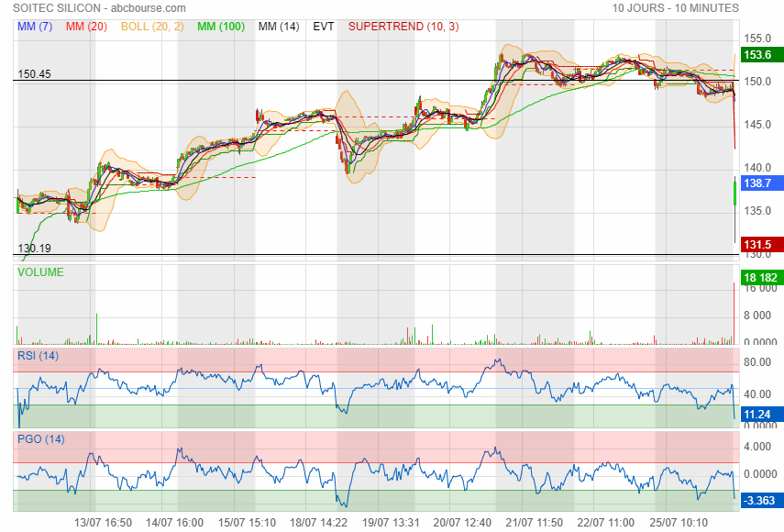Viewport: 784px width, 532px height.
Task: Click the -3.363 PGO value tag
Action: (x=758, y=500)
